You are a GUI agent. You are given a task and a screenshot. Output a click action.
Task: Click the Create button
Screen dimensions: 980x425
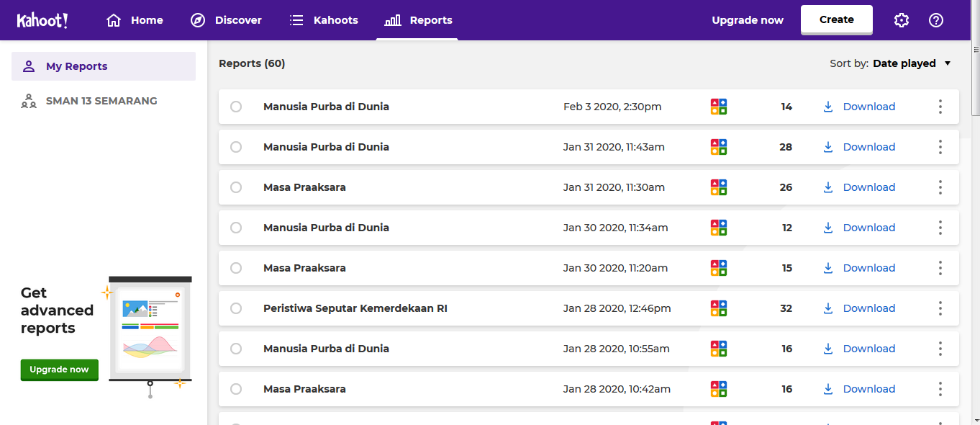837,19
